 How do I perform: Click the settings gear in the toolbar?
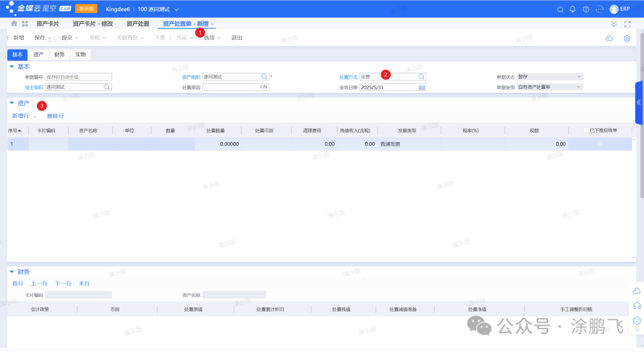click(627, 38)
